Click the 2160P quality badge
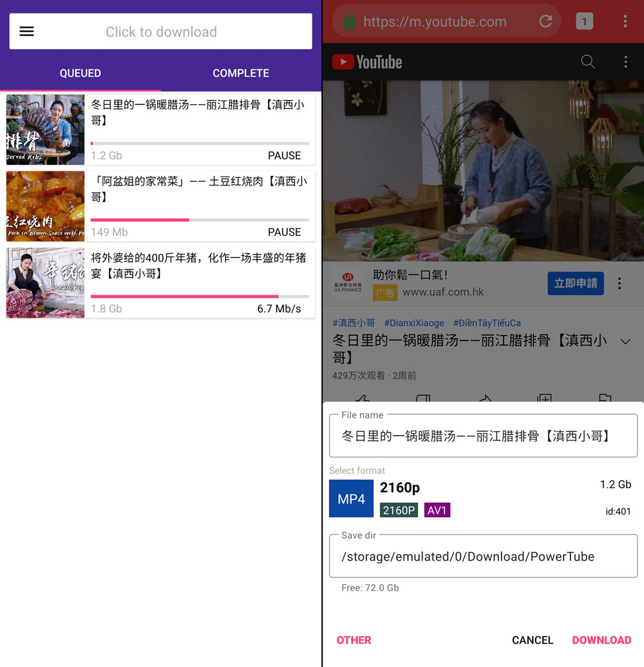This screenshot has width=644, height=667. (x=399, y=510)
